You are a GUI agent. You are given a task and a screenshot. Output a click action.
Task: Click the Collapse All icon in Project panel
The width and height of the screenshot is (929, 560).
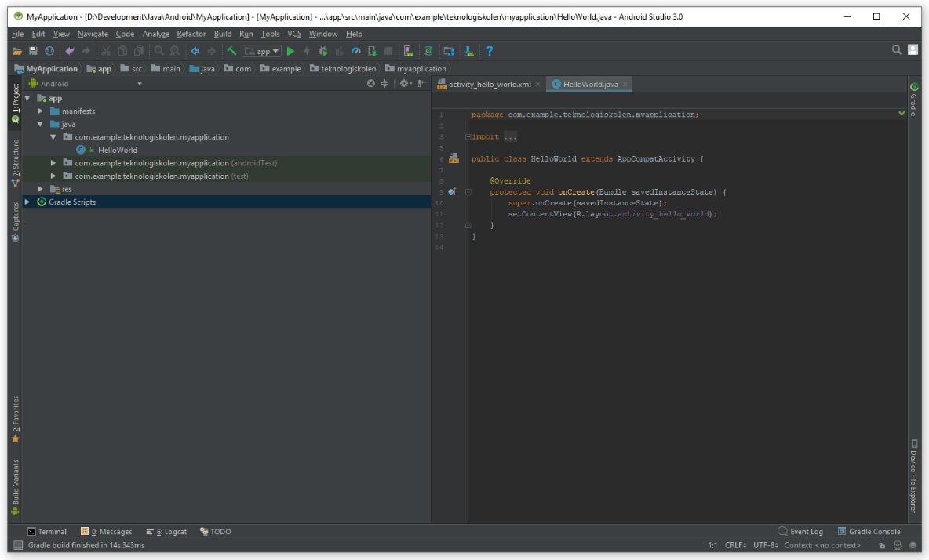click(384, 83)
